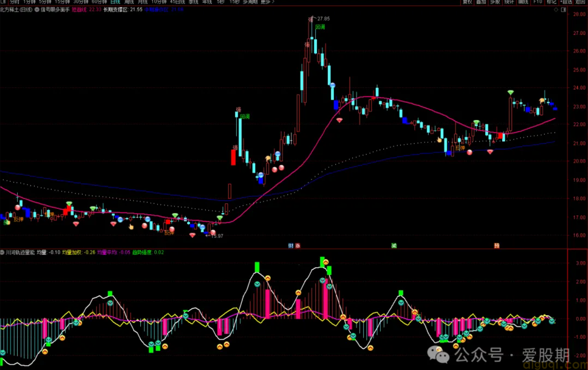The width and height of the screenshot is (588, 370).
Task: Click the orange 预 event marker on the time axis
Action: tap(497, 246)
